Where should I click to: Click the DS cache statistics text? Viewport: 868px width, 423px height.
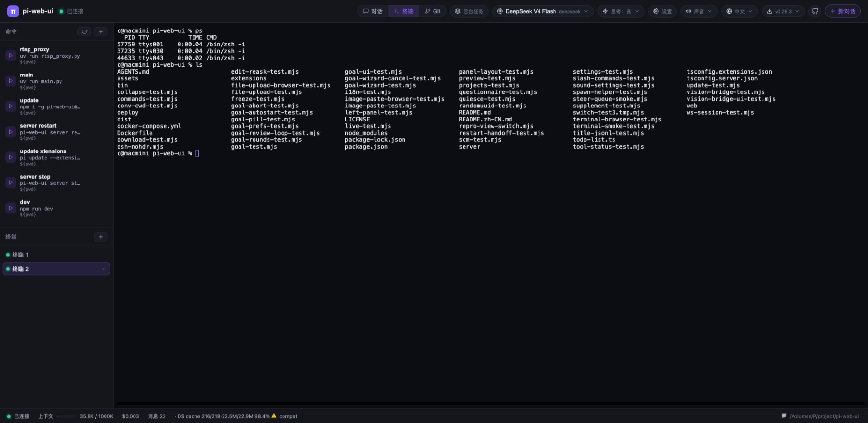(224, 416)
